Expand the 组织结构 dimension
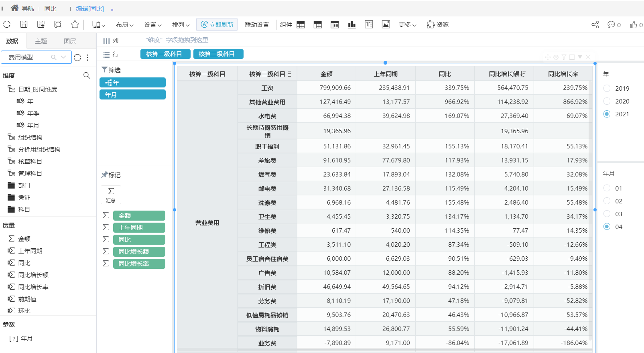The width and height of the screenshot is (644, 353). pyautogui.click(x=11, y=137)
